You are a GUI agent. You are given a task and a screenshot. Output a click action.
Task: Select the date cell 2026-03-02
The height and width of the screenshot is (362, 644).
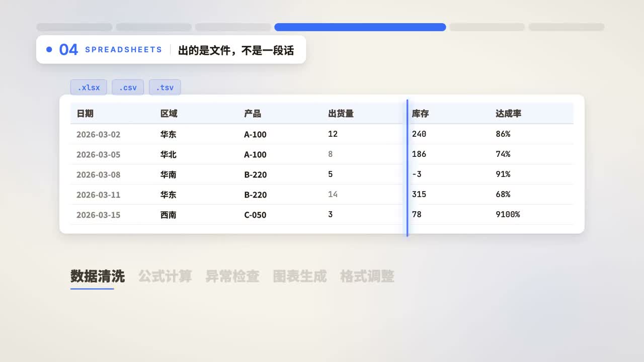pos(99,134)
